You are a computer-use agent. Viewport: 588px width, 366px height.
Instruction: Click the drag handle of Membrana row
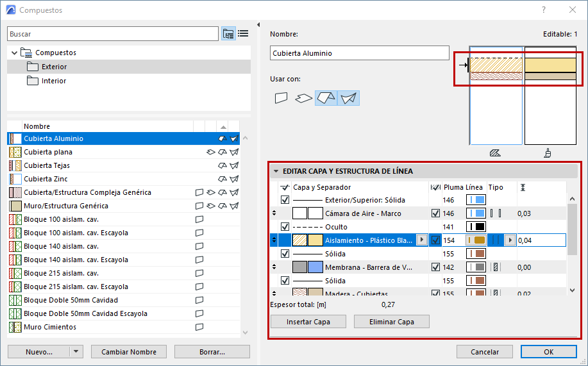pyautogui.click(x=274, y=267)
